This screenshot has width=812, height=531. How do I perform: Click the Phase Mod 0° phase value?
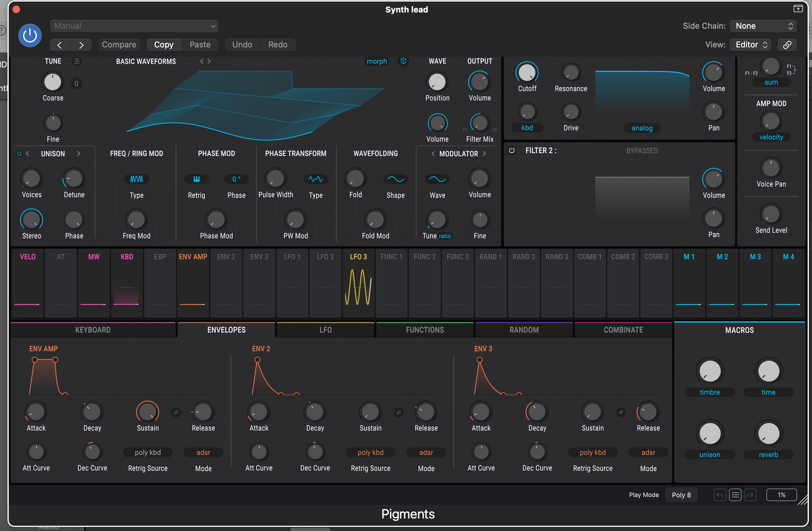pos(237,179)
